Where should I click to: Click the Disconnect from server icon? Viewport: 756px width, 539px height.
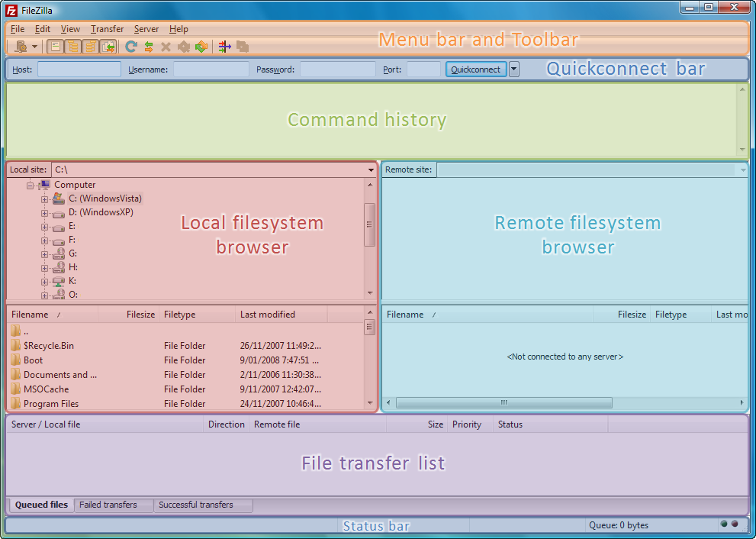click(x=183, y=47)
